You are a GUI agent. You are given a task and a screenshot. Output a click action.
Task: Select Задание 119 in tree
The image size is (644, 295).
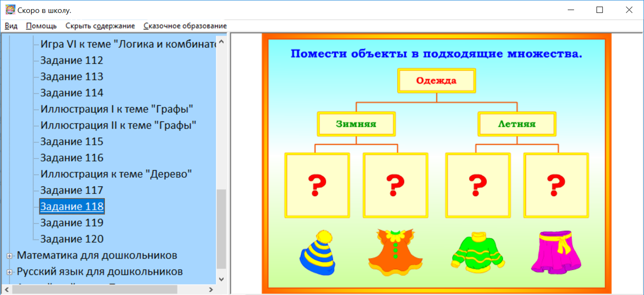tap(72, 223)
